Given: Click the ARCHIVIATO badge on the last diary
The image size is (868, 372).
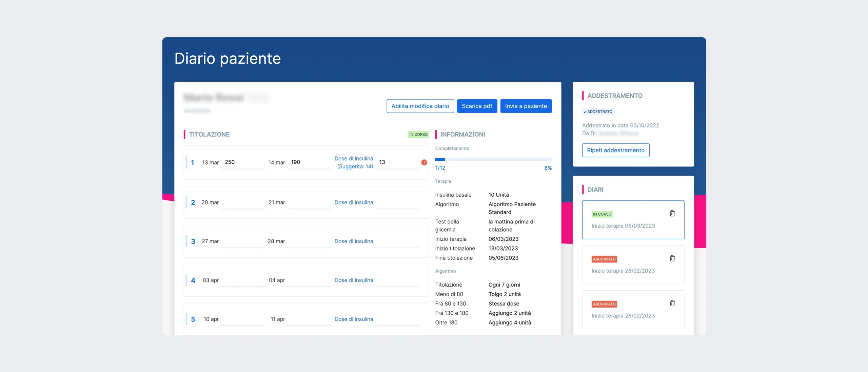Looking at the screenshot, I should [604, 304].
